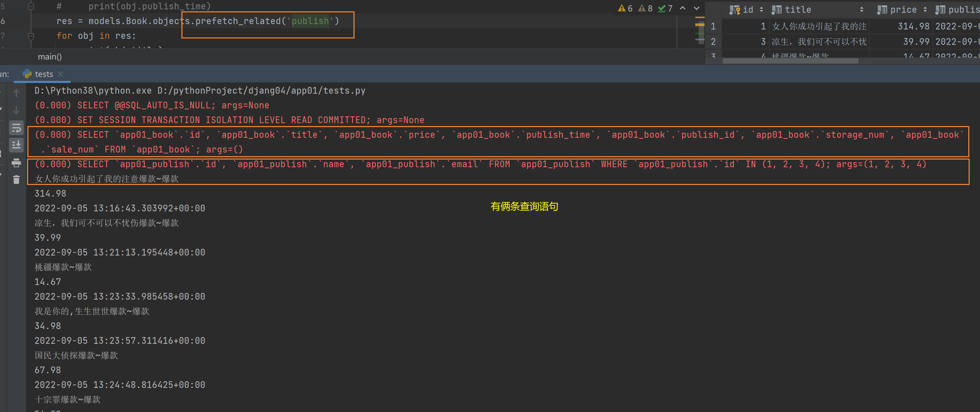Collapse the for loop fold marker

(x=31, y=36)
